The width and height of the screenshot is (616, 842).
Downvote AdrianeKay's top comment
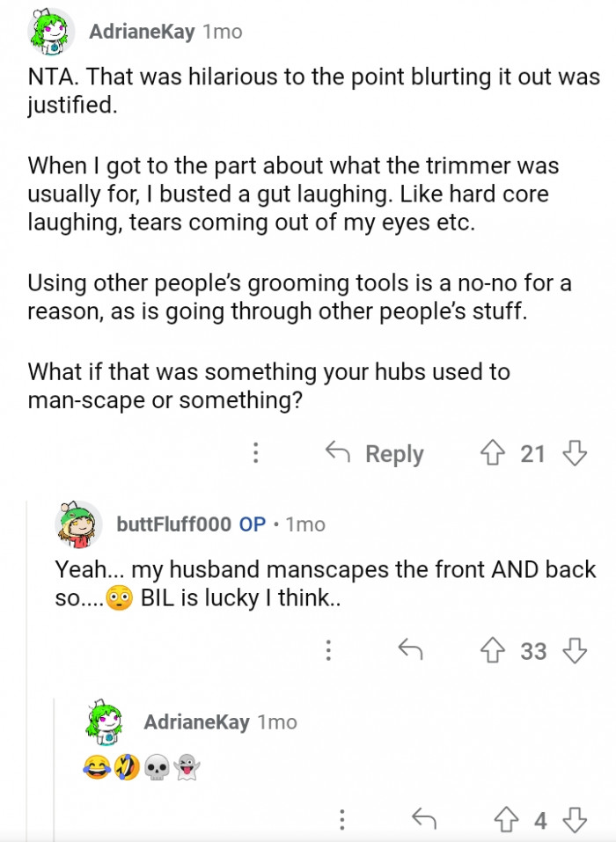coord(573,453)
